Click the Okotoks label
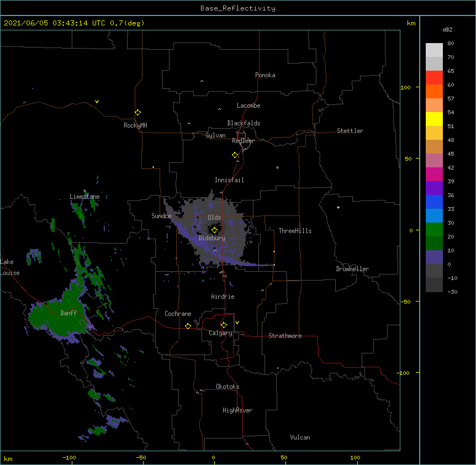 (x=228, y=387)
